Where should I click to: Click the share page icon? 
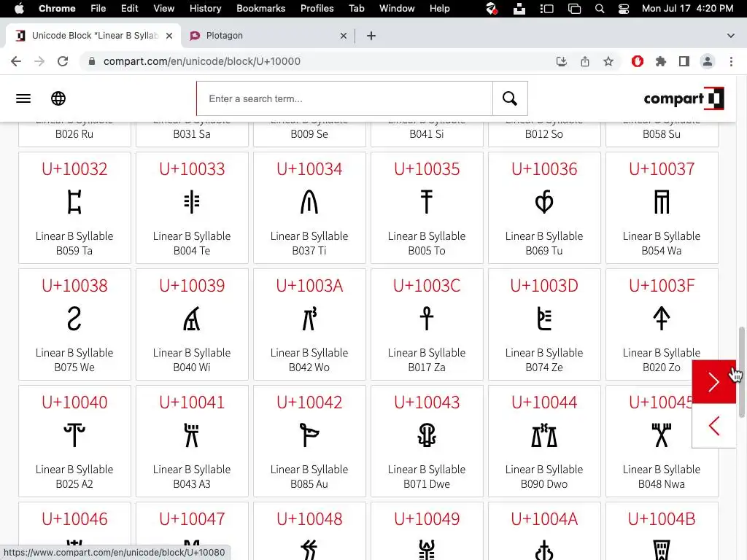[x=585, y=61]
